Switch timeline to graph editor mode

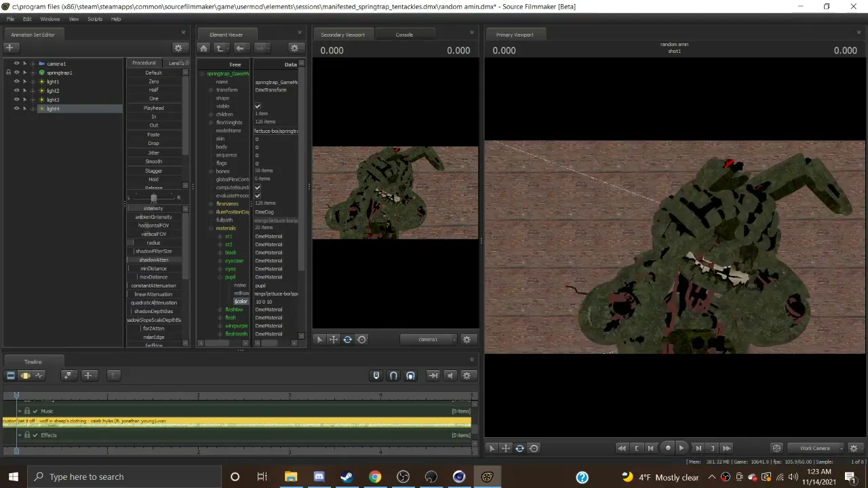coord(39,375)
